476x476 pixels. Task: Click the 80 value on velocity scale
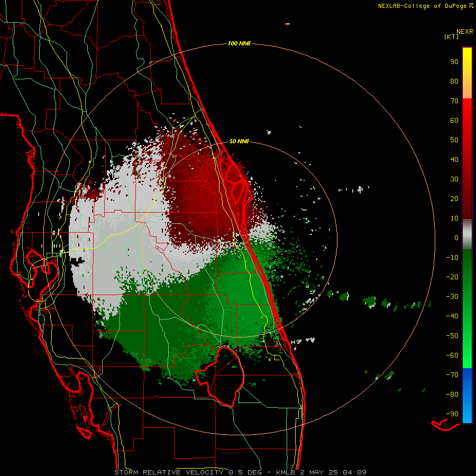[x=454, y=81]
